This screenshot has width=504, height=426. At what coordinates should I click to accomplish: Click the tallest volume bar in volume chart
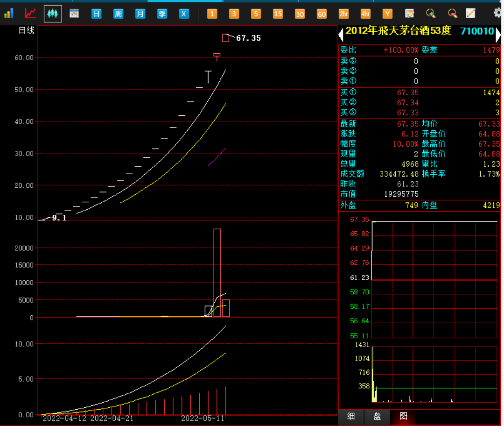click(x=217, y=273)
